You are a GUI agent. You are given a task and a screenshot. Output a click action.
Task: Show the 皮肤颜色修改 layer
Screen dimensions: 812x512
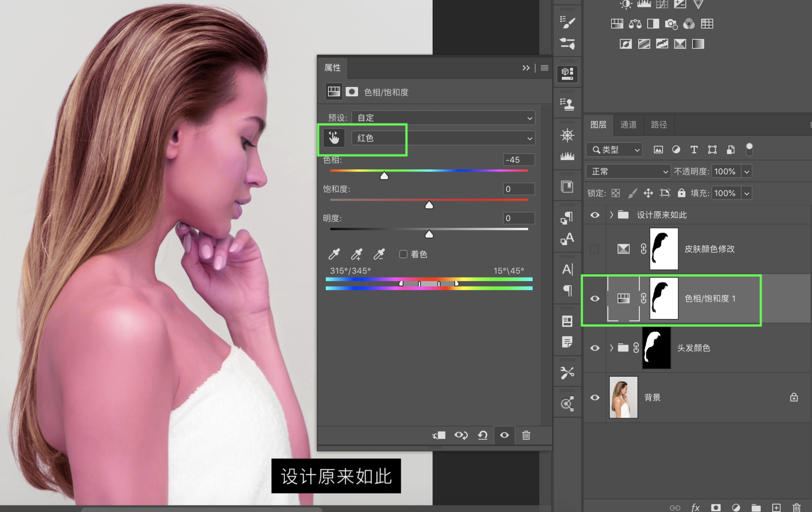pyautogui.click(x=595, y=249)
